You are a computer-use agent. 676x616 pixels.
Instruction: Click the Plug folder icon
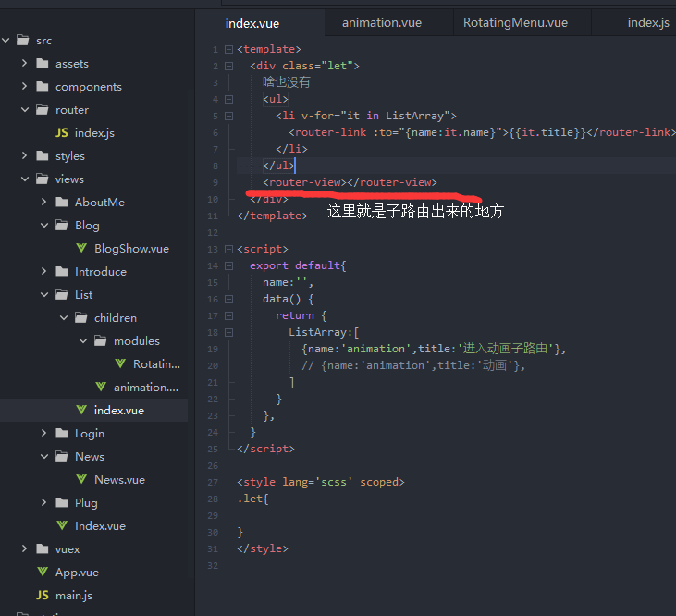[62, 502]
